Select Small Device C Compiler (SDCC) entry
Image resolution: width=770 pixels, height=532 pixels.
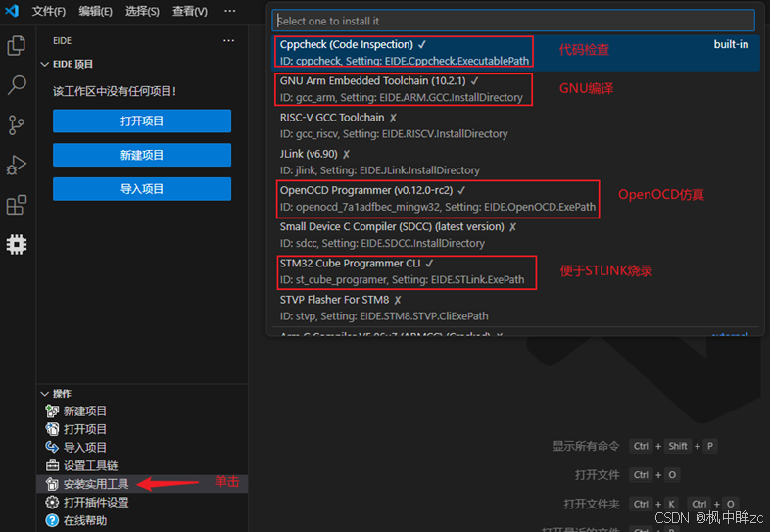[x=515, y=235]
